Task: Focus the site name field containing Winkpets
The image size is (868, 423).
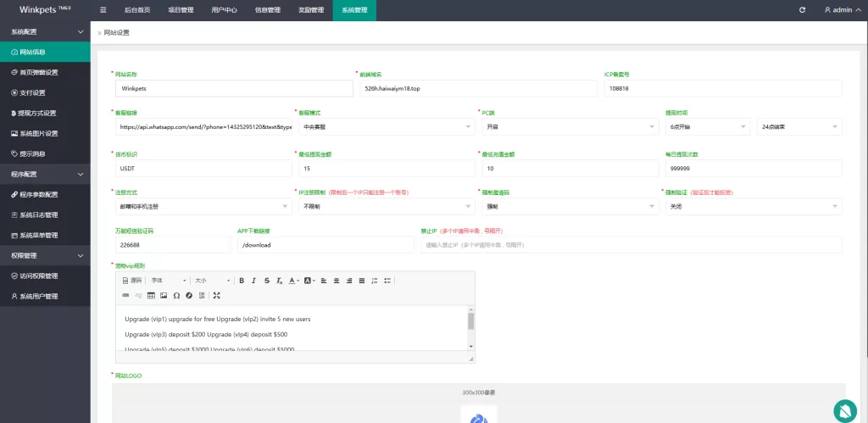Action: tap(234, 88)
